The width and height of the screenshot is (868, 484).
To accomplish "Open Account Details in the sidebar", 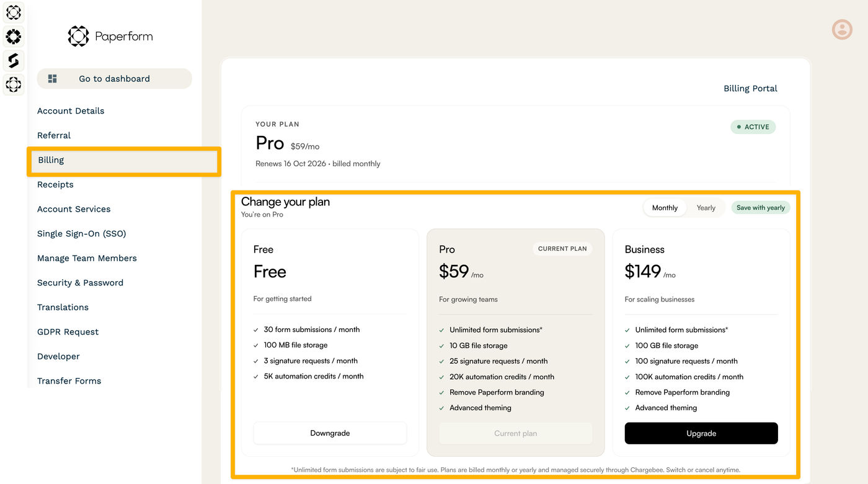I will [x=71, y=111].
